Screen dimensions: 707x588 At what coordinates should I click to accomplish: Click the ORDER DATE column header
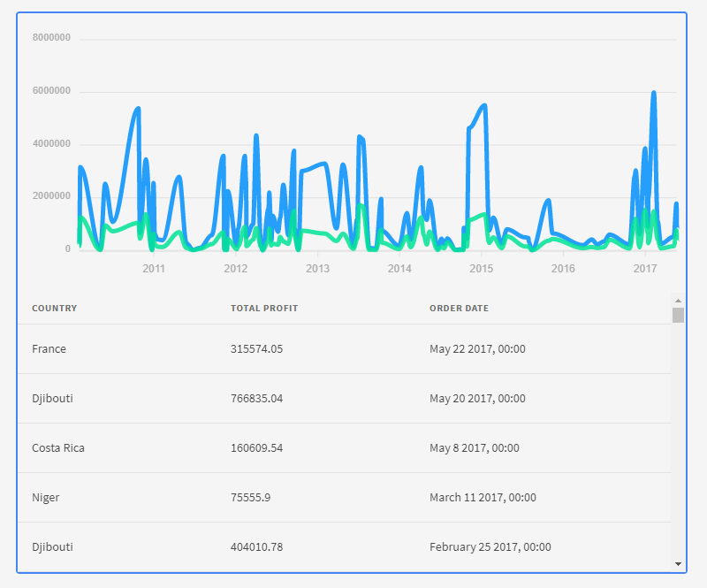pos(459,309)
